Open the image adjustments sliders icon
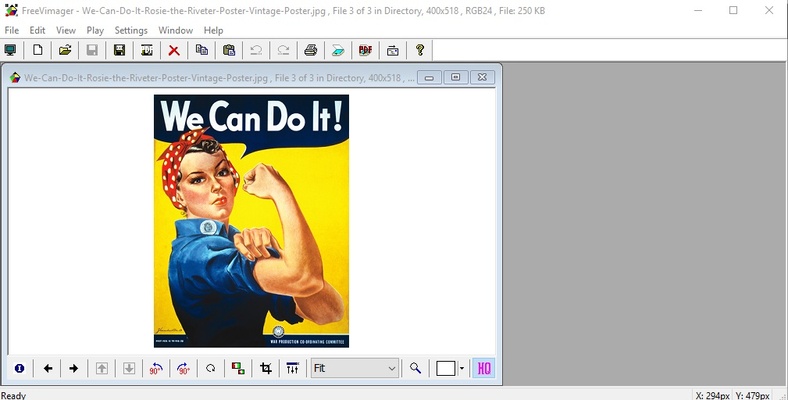 coord(292,368)
